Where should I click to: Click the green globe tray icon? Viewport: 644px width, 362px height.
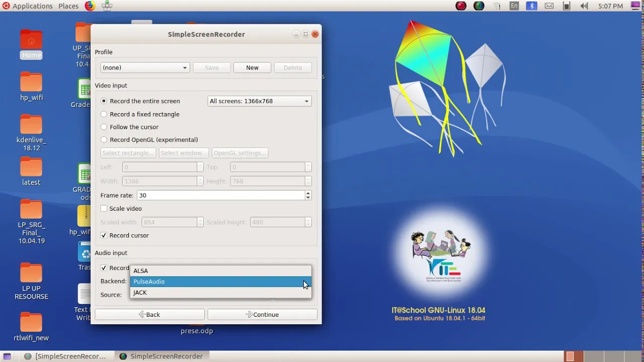point(479,6)
